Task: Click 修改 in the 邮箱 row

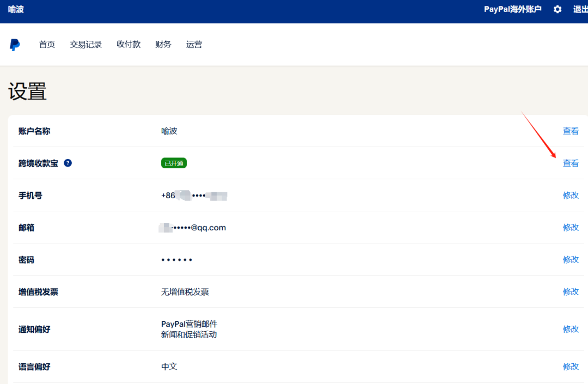Action: (x=571, y=228)
